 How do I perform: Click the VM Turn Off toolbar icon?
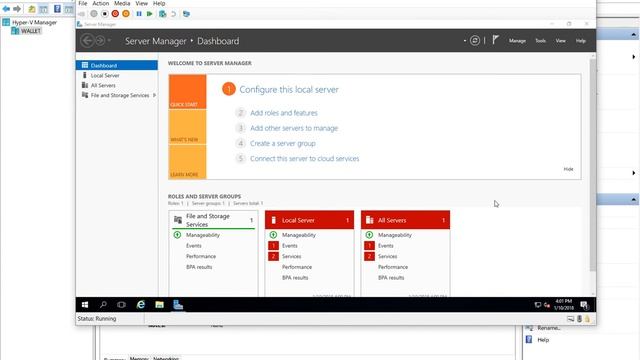click(x=104, y=14)
